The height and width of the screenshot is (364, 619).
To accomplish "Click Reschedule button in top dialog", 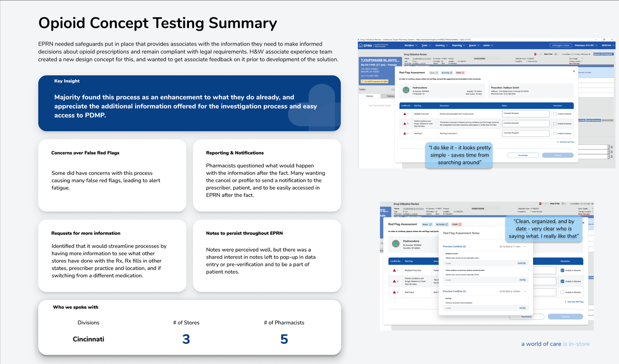I will click(x=523, y=155).
